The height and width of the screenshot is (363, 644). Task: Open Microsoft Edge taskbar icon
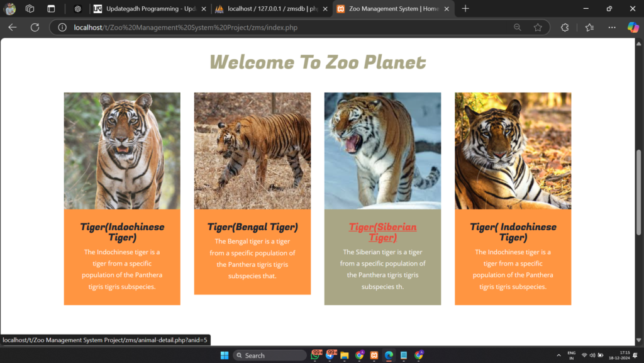[389, 355]
